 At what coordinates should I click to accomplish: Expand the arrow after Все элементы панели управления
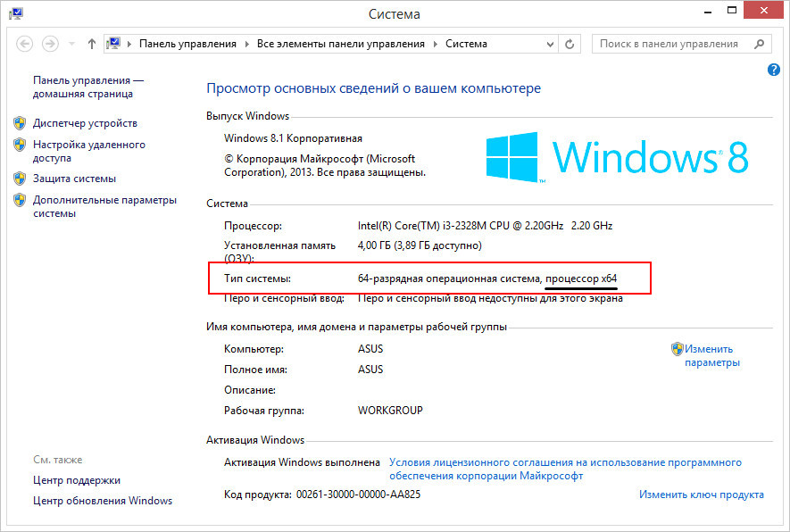(x=436, y=45)
